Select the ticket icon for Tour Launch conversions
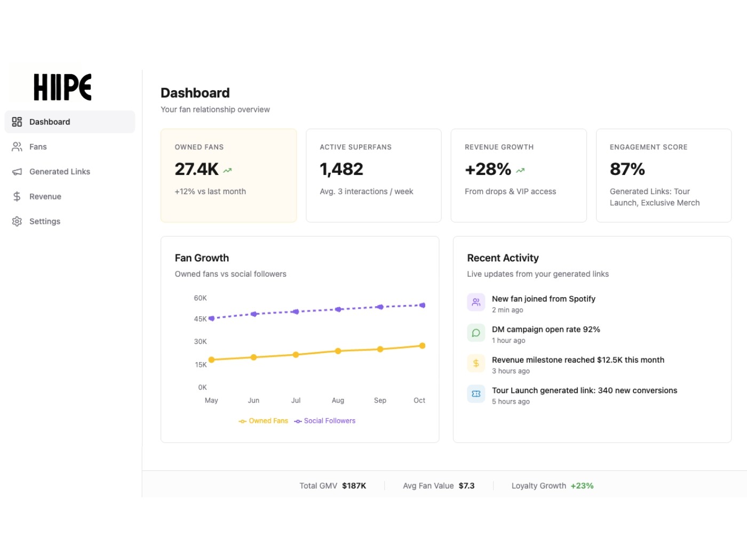This screenshot has width=747, height=560. pyautogui.click(x=475, y=394)
